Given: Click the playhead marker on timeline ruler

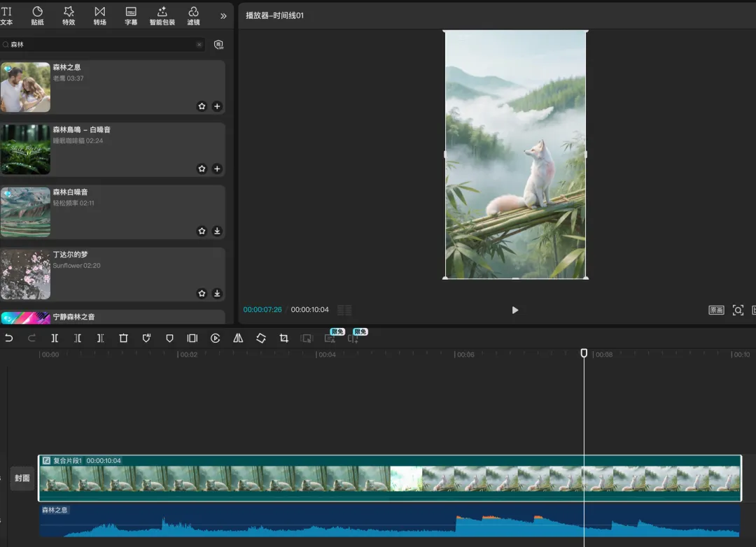Looking at the screenshot, I should pyautogui.click(x=584, y=354).
